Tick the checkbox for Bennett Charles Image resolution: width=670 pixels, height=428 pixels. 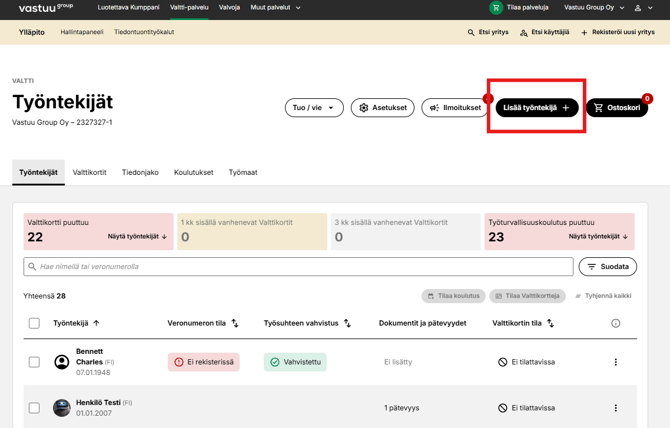point(34,362)
